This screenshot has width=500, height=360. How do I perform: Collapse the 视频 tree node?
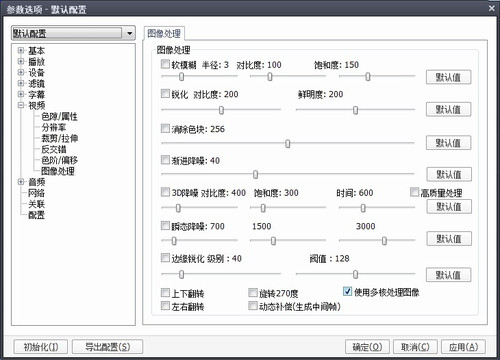click(21, 105)
